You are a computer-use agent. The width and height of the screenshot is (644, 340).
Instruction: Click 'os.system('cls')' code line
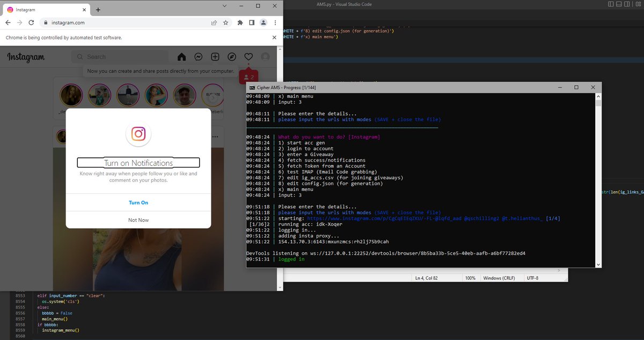click(61, 301)
